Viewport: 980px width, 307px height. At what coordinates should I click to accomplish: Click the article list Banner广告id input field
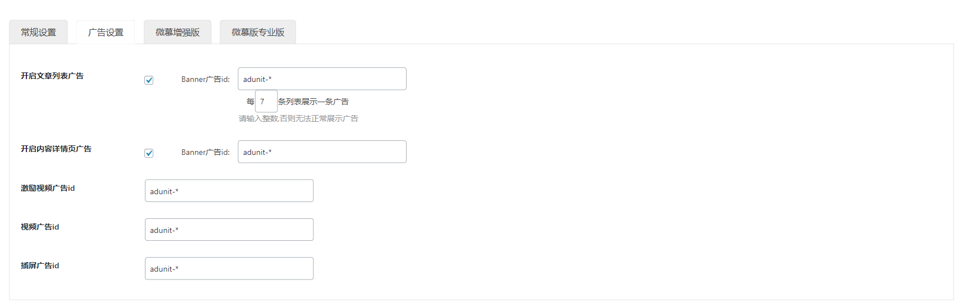(322, 79)
